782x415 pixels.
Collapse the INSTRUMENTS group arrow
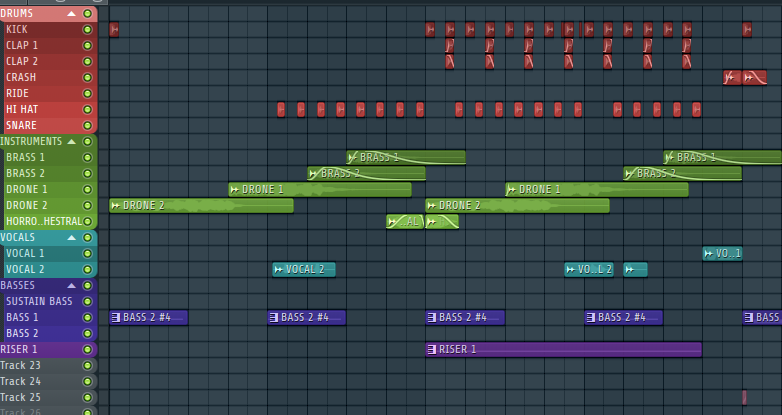pyautogui.click(x=71, y=142)
